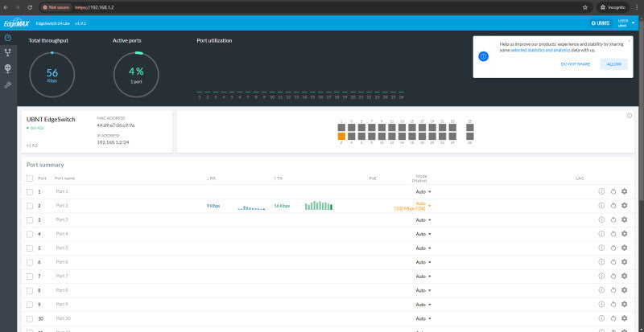The height and width of the screenshot is (332, 644).
Task: Open the Ports/VLAN fork icon in sidebar
Action: [8, 52]
